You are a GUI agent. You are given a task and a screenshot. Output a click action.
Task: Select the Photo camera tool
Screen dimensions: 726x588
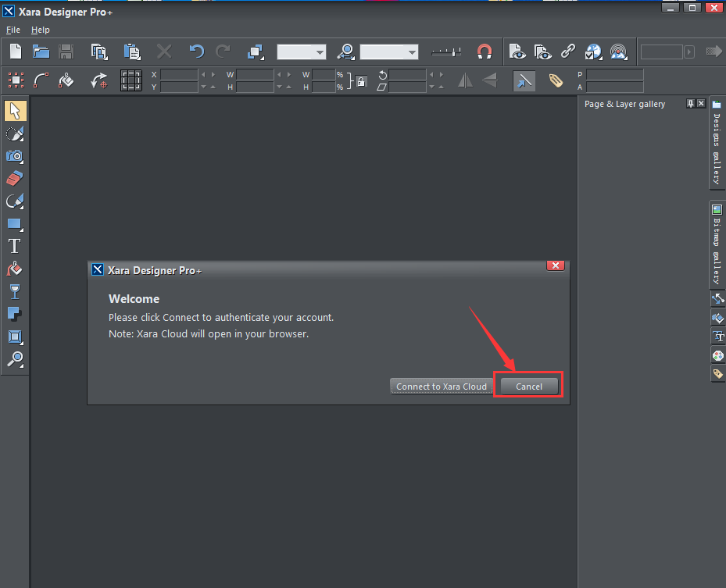coord(15,156)
